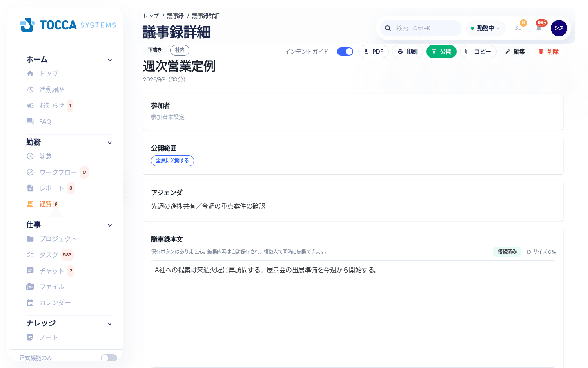Viewport: 588px width, 368px height.
Task: Go to 議事録 in breadcrumb
Action: point(176,16)
